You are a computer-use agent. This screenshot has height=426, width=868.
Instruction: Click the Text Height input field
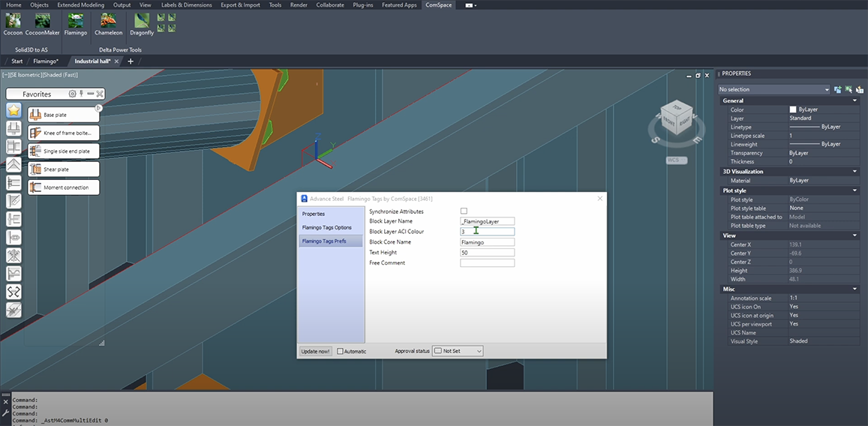coord(487,253)
